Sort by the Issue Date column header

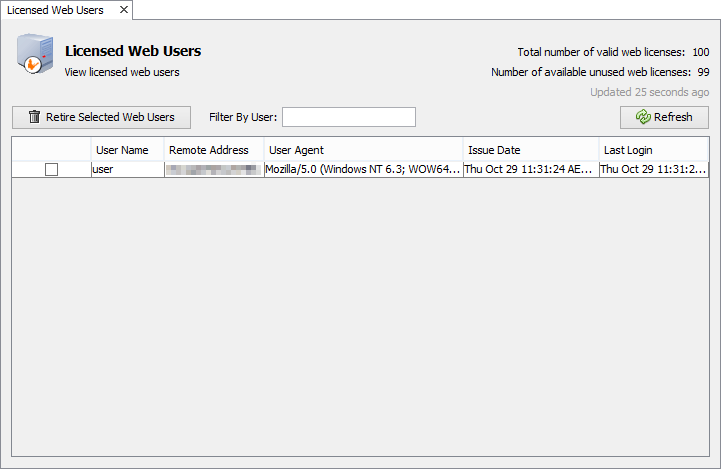[x=530, y=150]
